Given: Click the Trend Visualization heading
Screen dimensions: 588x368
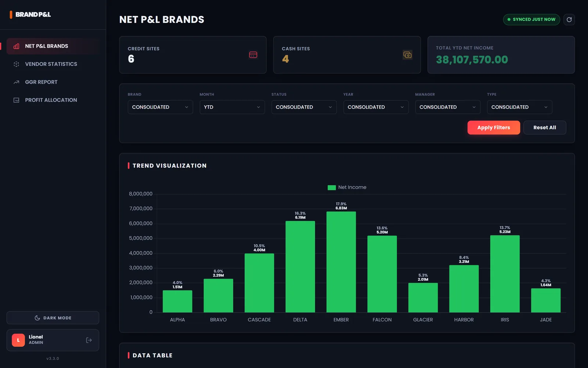Looking at the screenshot, I should click(169, 166).
